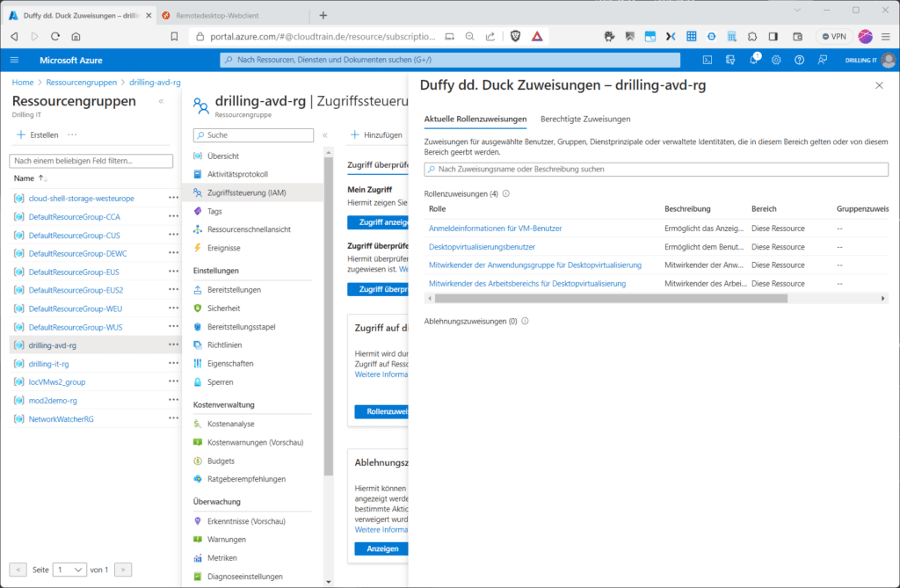
Task: Click the horizontal scrollbar in assignments table
Action: 611,298
